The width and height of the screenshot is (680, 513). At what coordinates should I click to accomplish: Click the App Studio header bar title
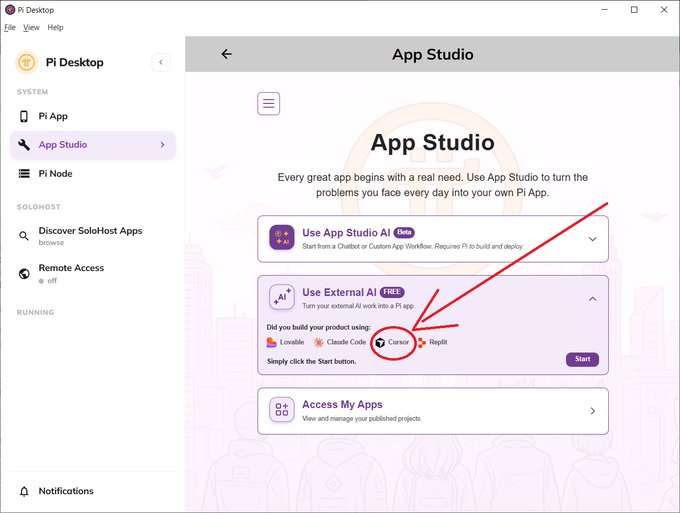[432, 55]
